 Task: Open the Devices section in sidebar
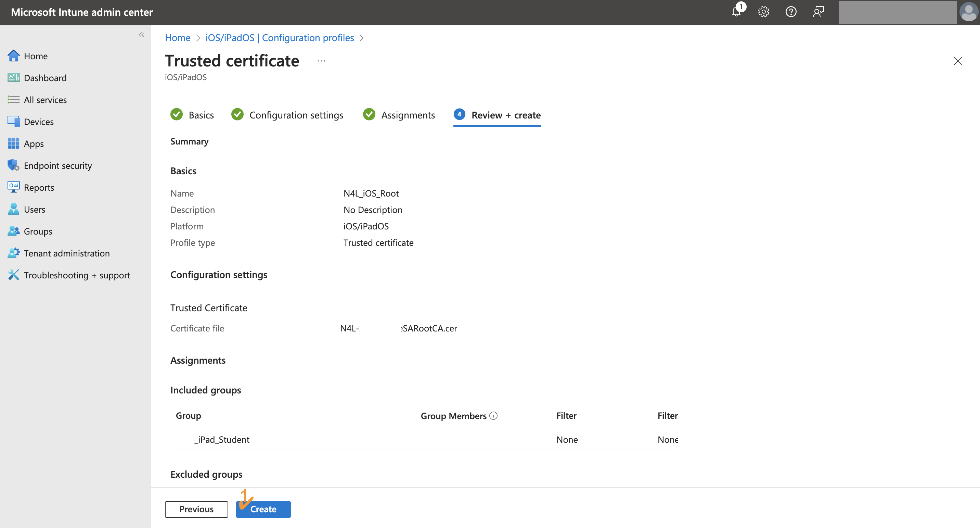[x=38, y=122]
